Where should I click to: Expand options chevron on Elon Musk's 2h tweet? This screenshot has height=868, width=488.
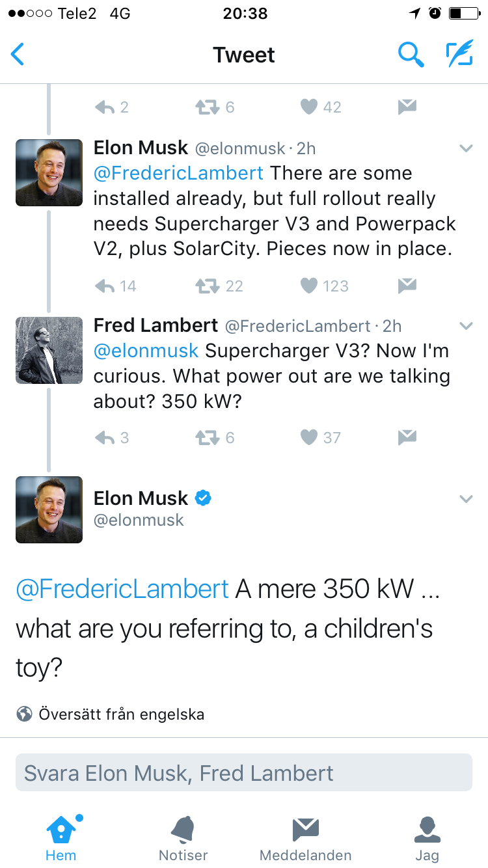(466, 148)
